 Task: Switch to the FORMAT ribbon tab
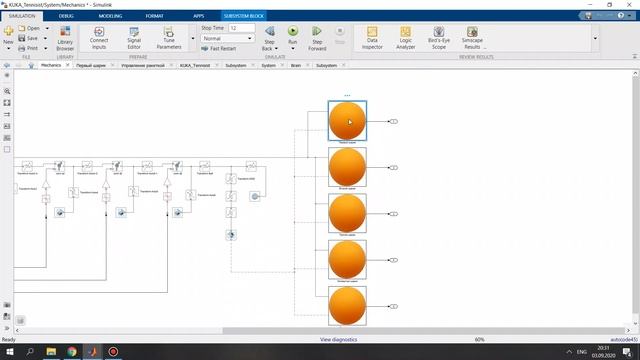pos(154,16)
